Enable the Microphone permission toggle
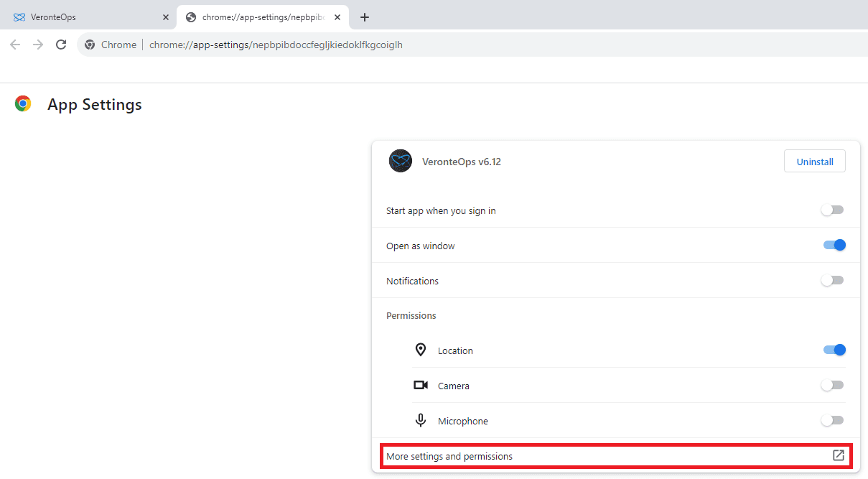The height and width of the screenshot is (479, 868). tap(833, 421)
